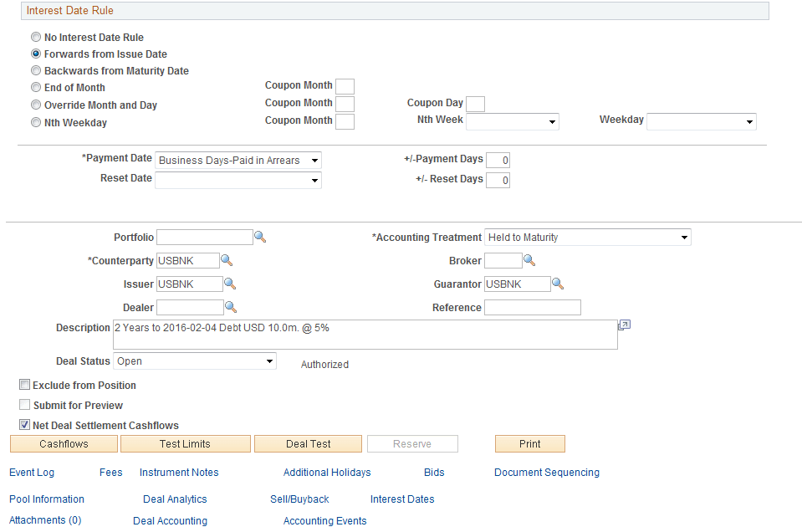Image resolution: width=802 pixels, height=532 pixels.
Task: Open the Issuer lookup search icon
Action: pyautogui.click(x=227, y=284)
